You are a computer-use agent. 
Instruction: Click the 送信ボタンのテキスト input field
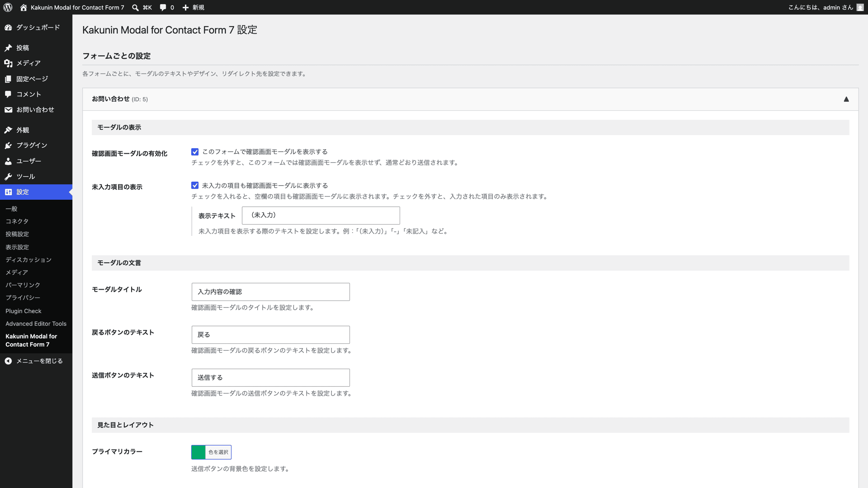pyautogui.click(x=271, y=378)
